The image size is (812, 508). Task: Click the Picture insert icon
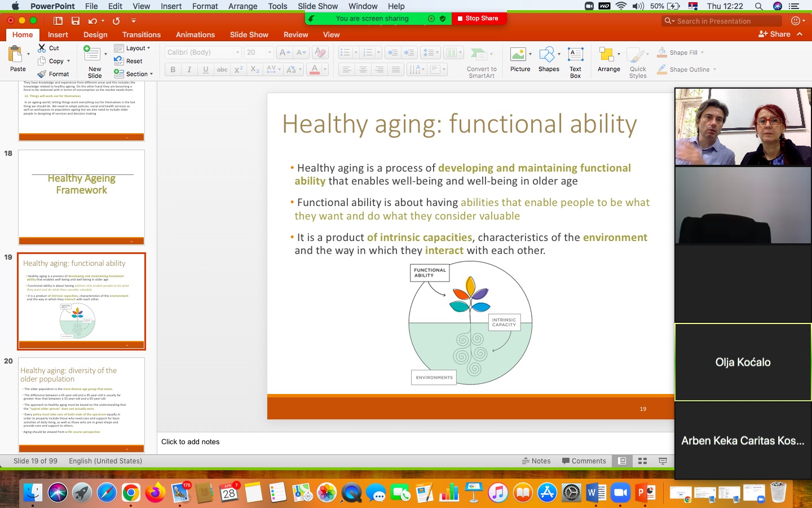click(518, 54)
